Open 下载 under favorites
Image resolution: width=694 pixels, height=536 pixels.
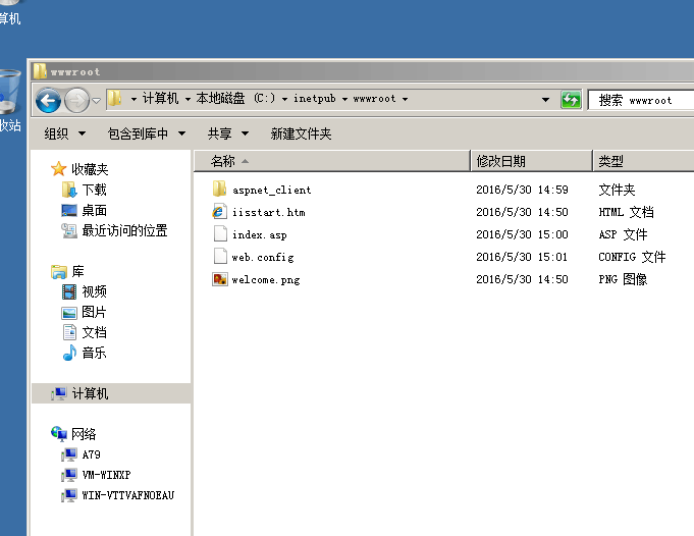pyautogui.click(x=94, y=190)
